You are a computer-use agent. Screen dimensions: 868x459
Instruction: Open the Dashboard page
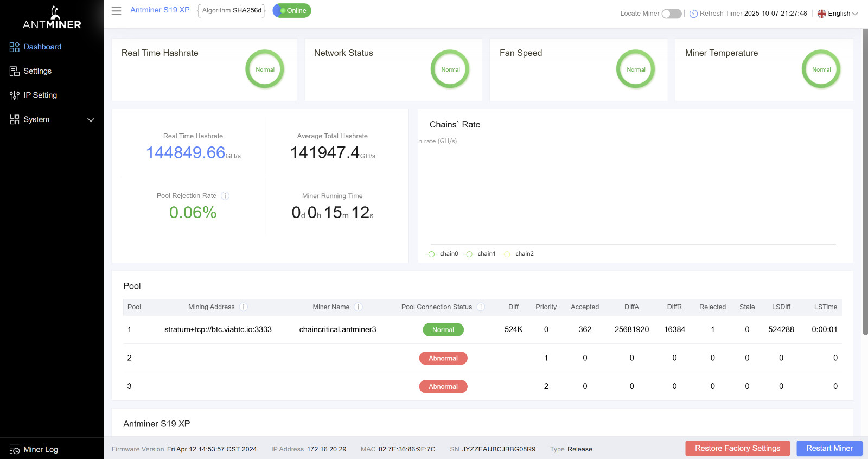point(42,47)
